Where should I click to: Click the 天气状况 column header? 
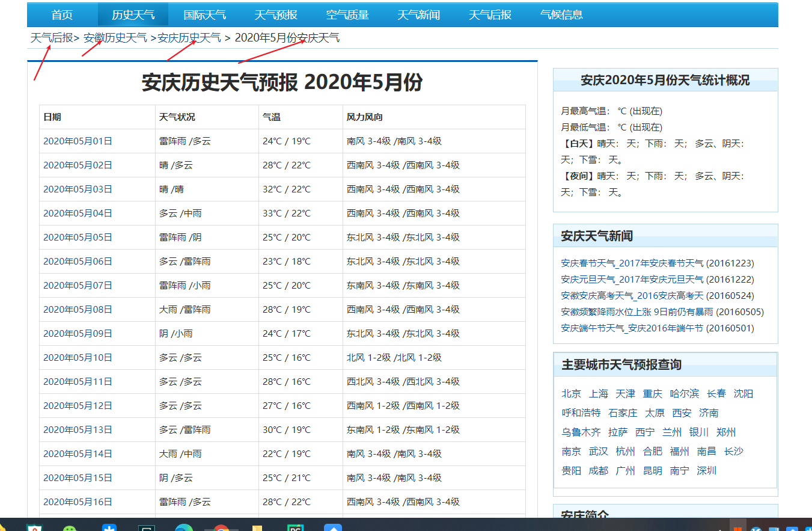[x=207, y=117]
